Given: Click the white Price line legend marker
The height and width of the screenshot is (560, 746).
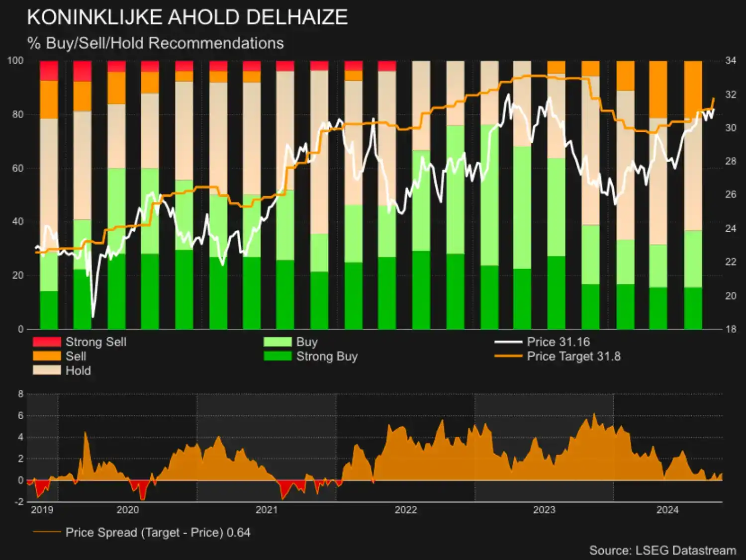Looking at the screenshot, I should [508, 342].
